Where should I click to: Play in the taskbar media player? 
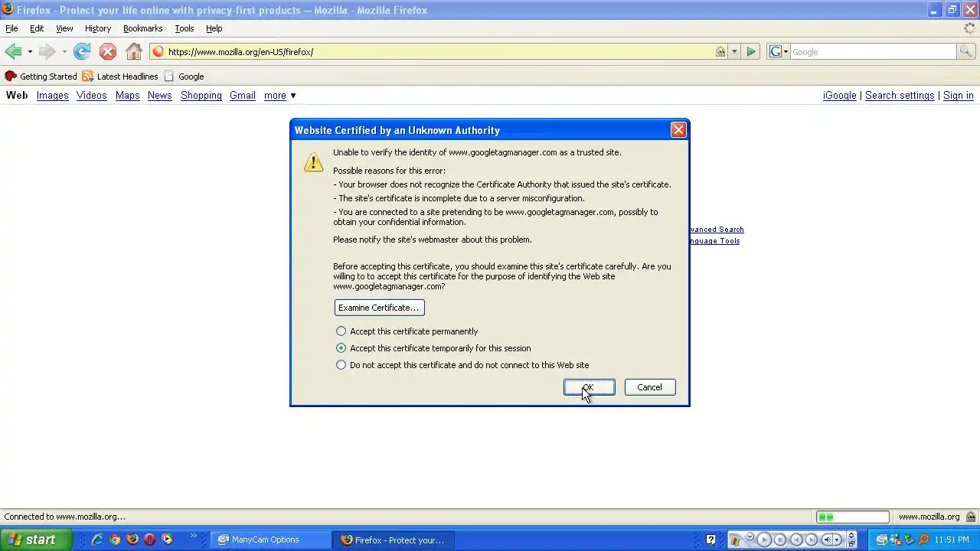(x=764, y=540)
